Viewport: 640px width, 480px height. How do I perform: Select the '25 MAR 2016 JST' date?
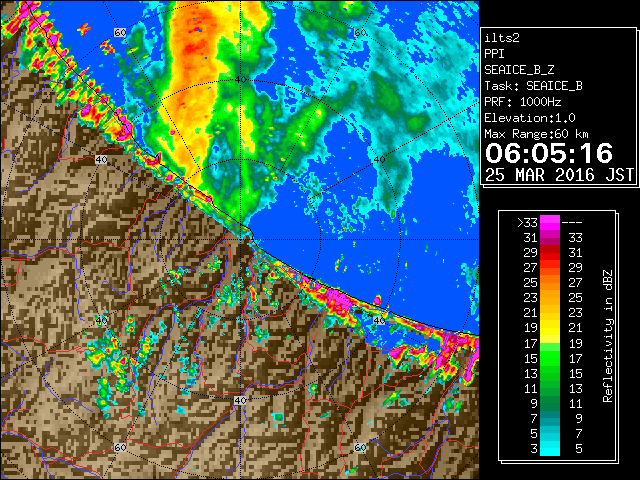559,175
